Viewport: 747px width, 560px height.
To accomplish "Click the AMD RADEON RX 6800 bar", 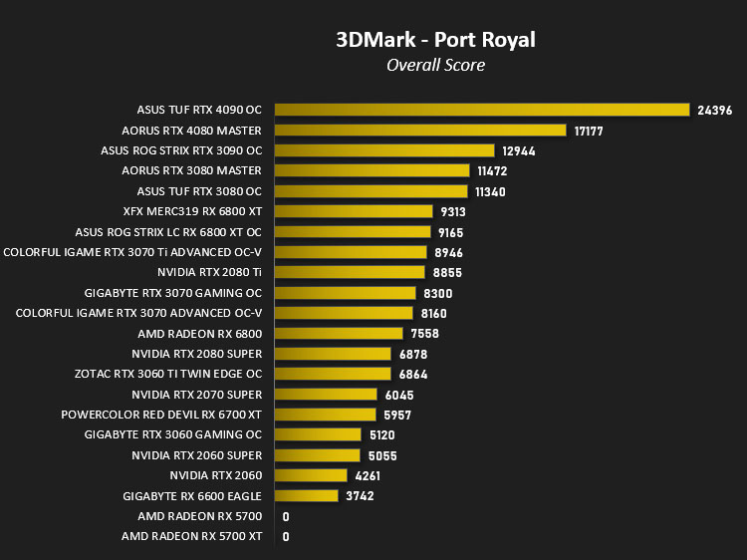I will coord(339,333).
